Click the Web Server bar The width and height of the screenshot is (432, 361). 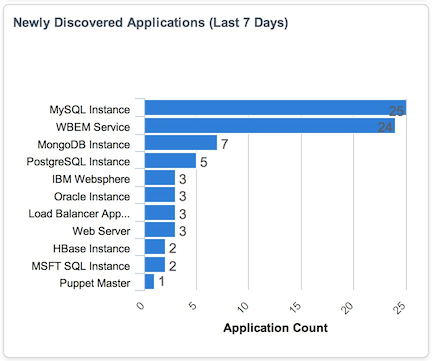(x=160, y=230)
